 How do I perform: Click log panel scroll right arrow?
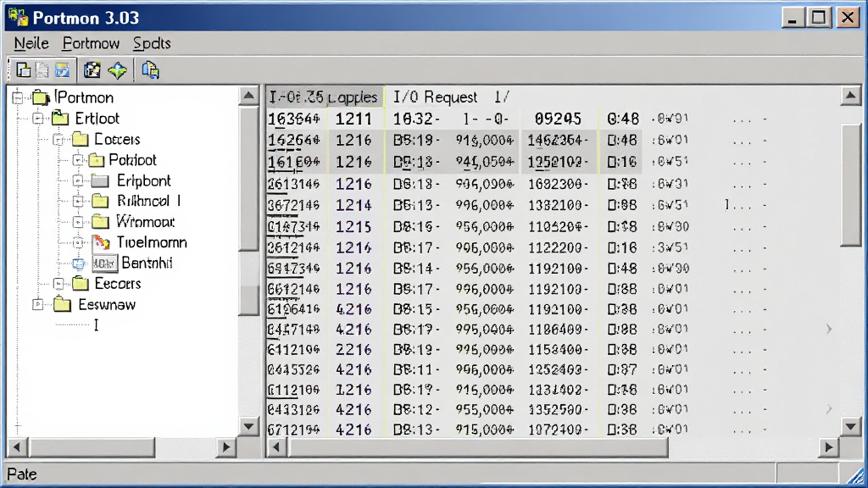829,447
